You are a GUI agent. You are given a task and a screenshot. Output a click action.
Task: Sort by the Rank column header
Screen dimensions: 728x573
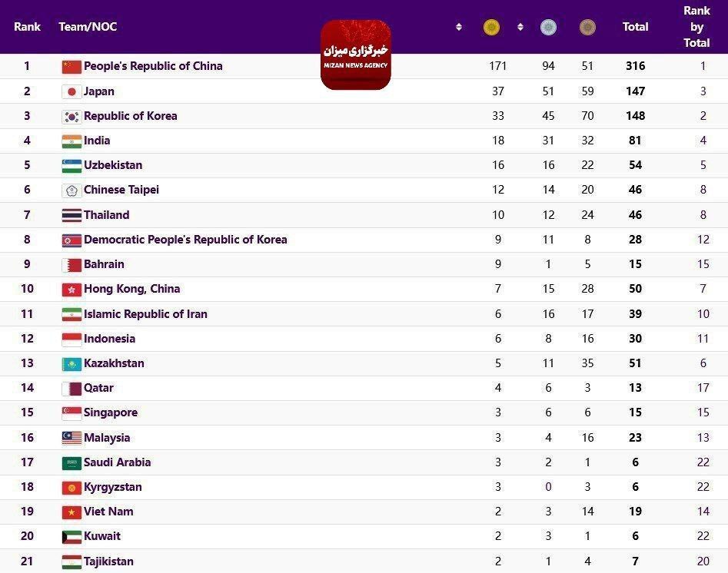click(27, 27)
